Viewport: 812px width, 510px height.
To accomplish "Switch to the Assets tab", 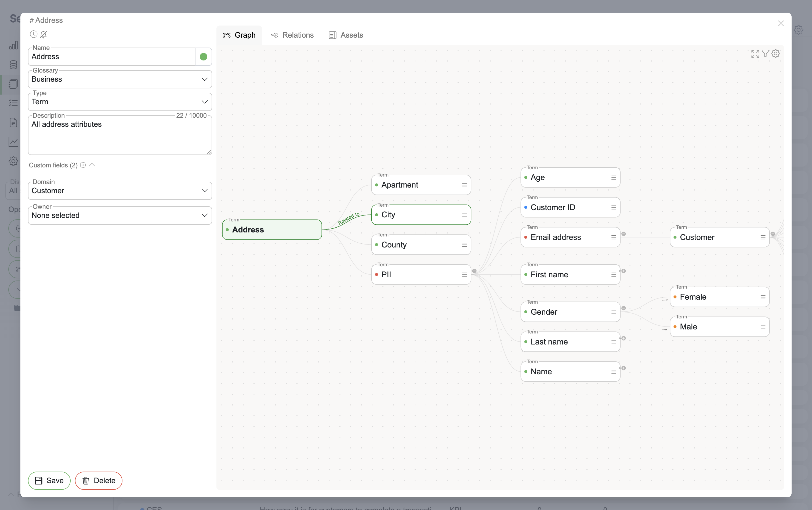I will tap(346, 35).
